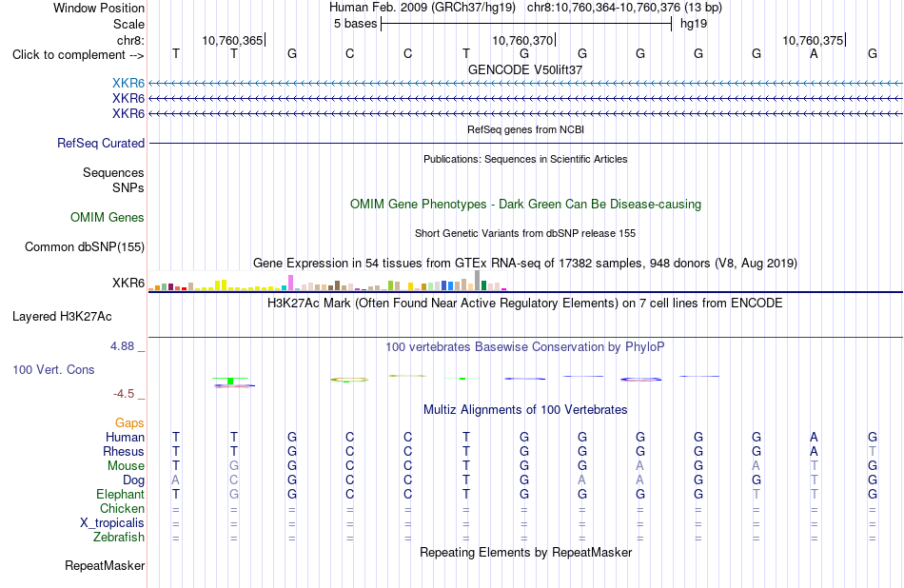Click 'Publications: Sequences in Scientific Articles' title

[525, 159]
